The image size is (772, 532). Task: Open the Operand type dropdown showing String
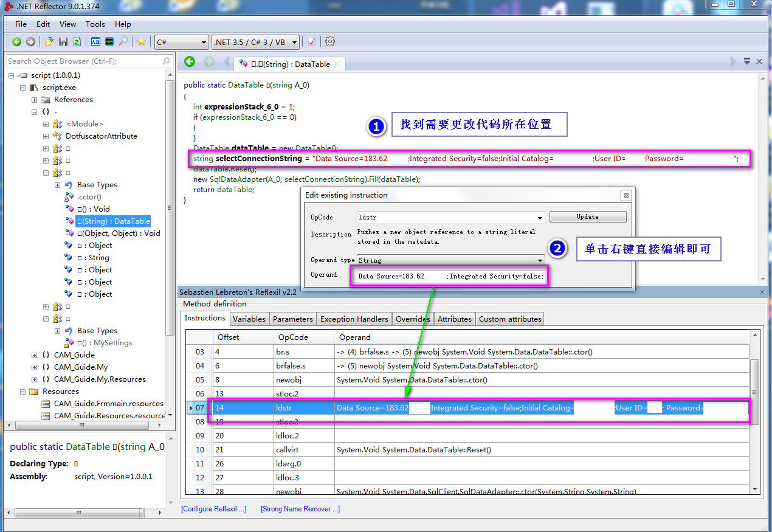point(450,260)
